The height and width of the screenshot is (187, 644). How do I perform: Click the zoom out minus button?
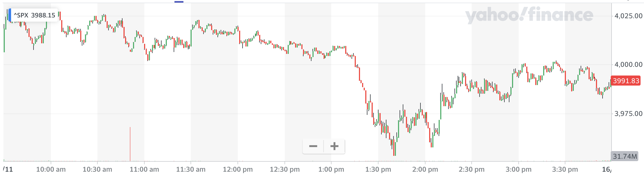point(313,146)
